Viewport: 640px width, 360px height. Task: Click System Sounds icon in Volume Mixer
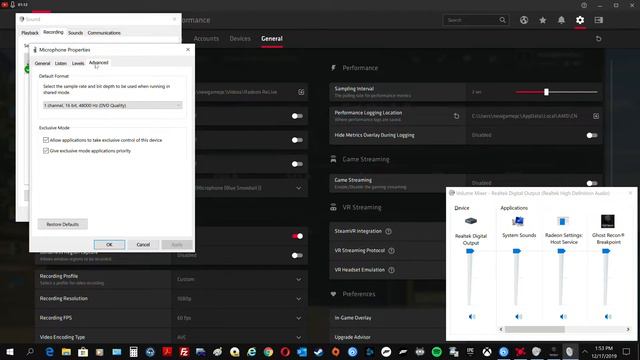pos(518,221)
